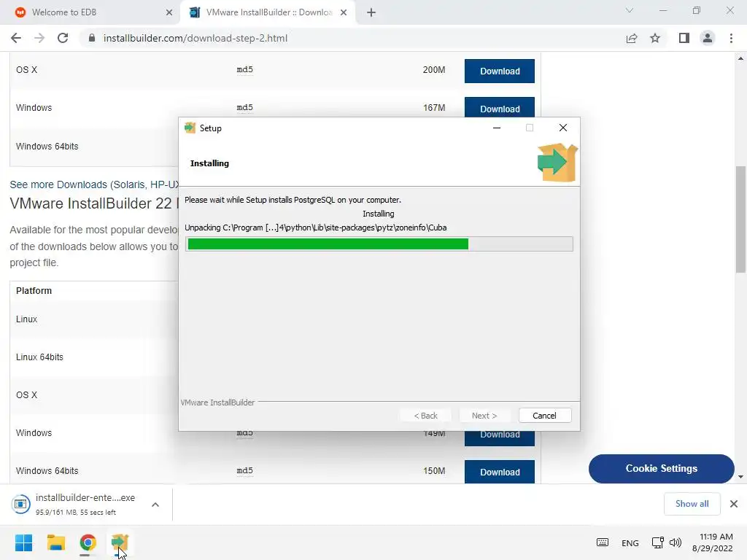The height and width of the screenshot is (560, 747).
Task: Open the browser side panel icon
Action: coord(684,38)
